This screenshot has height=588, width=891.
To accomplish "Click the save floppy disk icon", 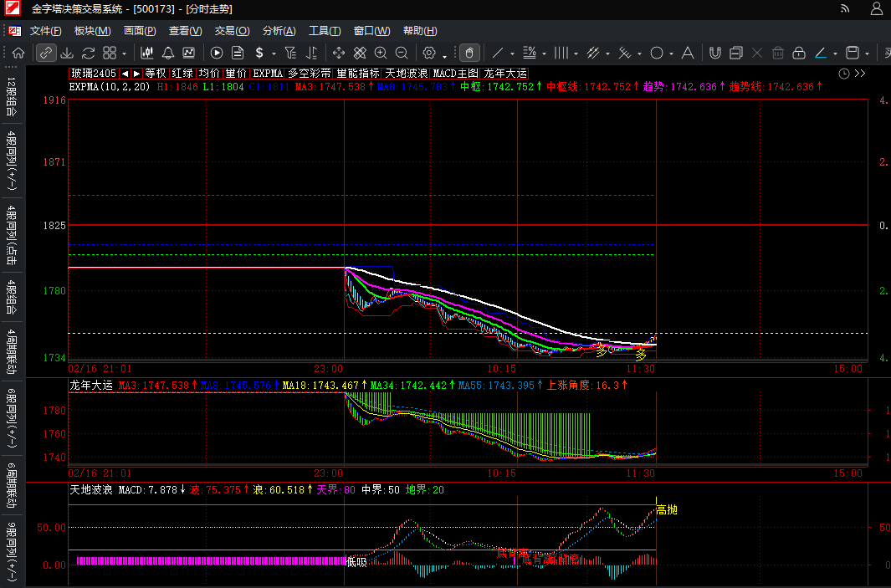I will (853, 53).
